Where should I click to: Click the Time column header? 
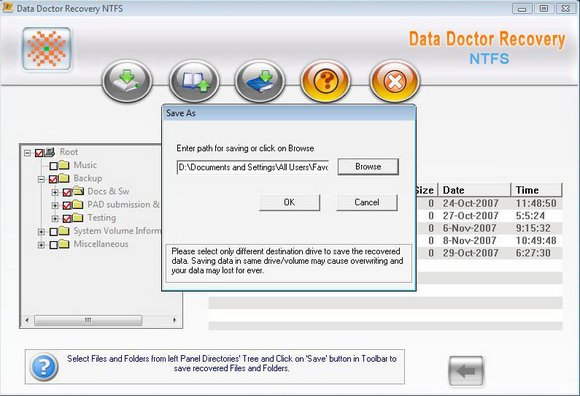pos(536,190)
